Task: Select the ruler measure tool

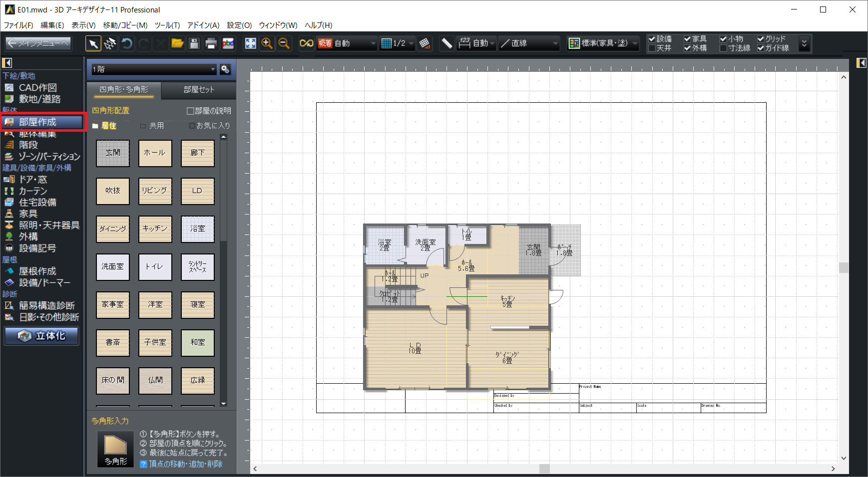Action: click(446, 44)
